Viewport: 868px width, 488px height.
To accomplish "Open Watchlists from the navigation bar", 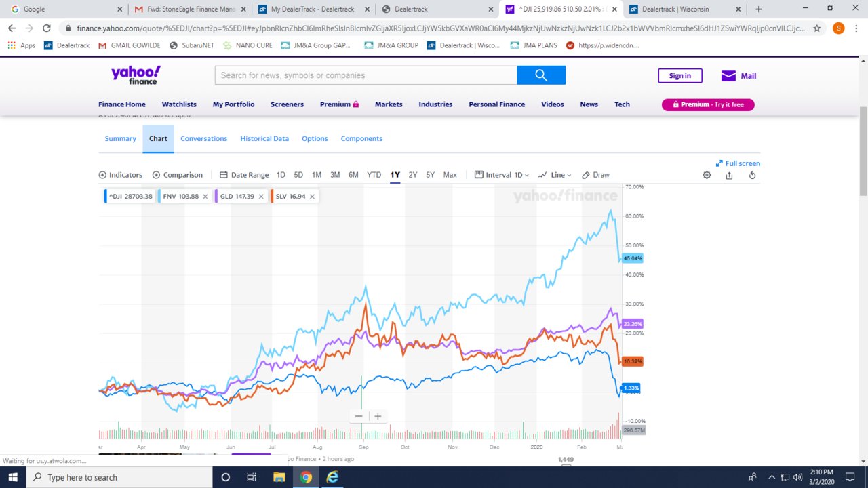I will pyautogui.click(x=179, y=104).
